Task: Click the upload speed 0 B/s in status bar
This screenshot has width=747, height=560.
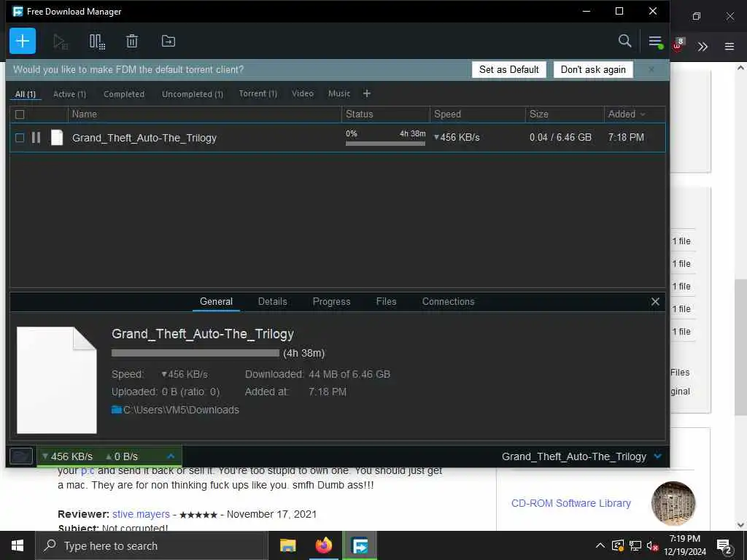Action: point(122,456)
